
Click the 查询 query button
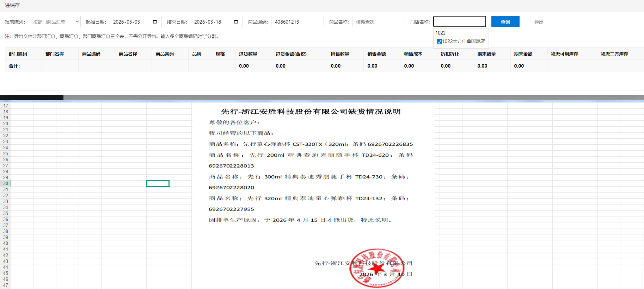505,21
